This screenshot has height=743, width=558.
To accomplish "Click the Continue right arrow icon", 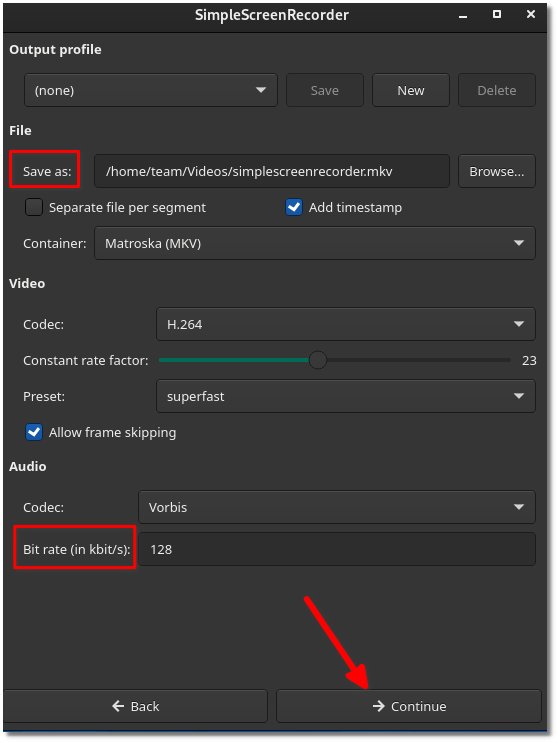I will (x=378, y=706).
